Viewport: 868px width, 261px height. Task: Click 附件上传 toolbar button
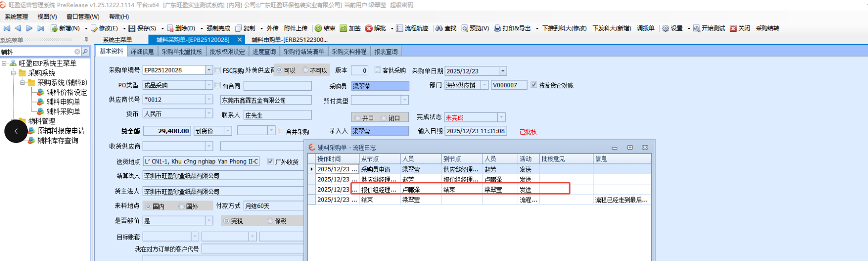[296, 28]
